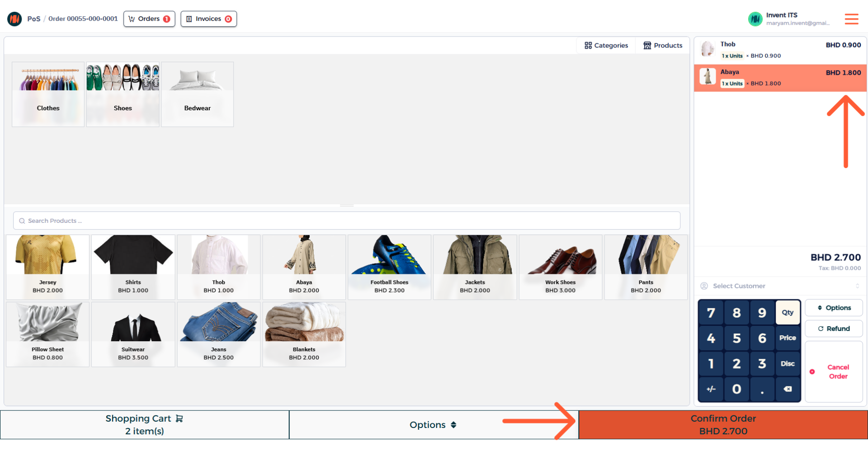
Task: Click the Cancel Order button
Action: click(834, 371)
